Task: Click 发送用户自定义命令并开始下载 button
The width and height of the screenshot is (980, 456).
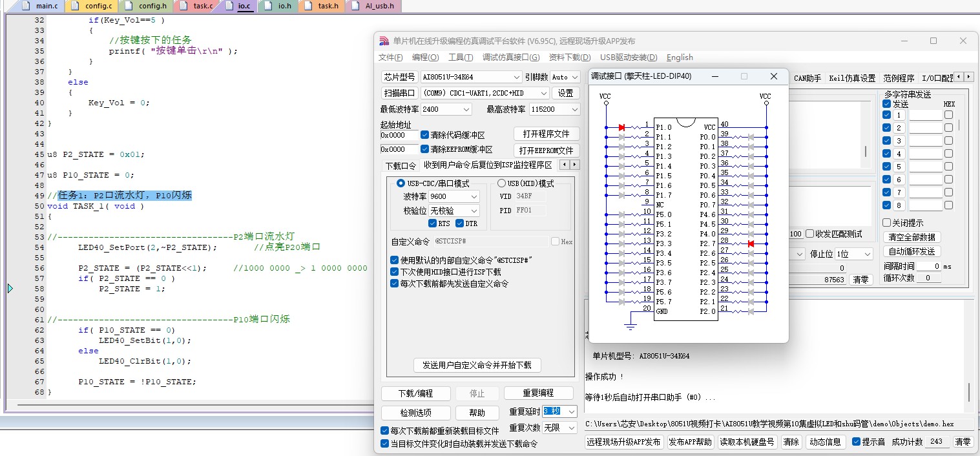Action: coord(477,365)
